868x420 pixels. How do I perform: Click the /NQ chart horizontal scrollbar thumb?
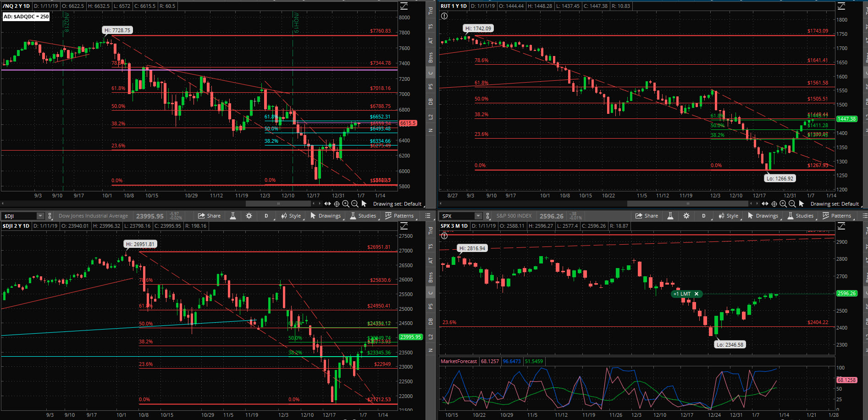pos(278,203)
